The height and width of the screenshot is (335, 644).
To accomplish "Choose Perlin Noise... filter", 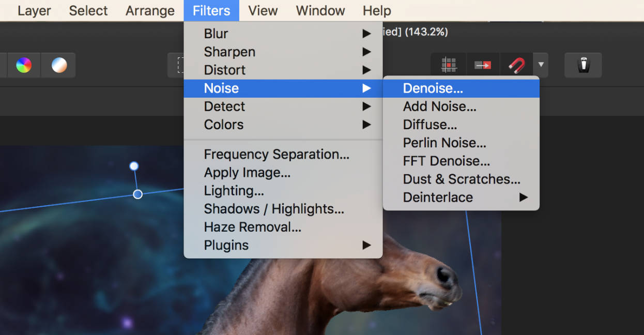I will click(x=461, y=143).
